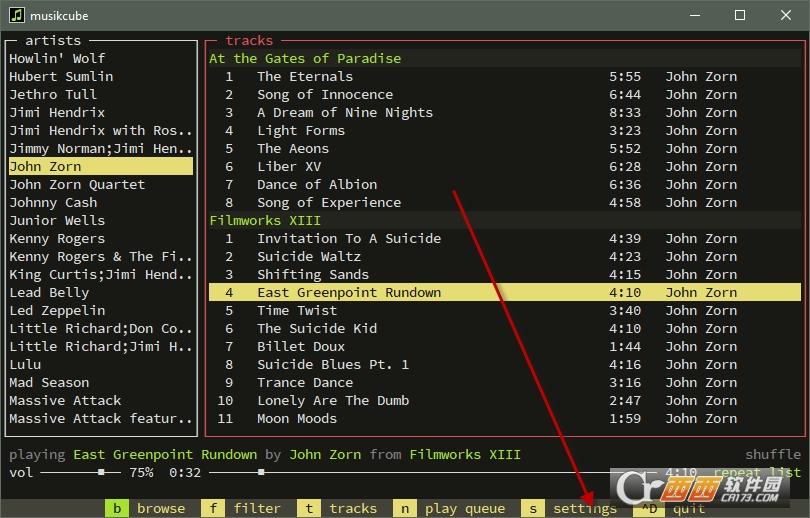Screen dimensions: 810x518
Task: Click album header Filmworks XIII
Action: pyautogui.click(x=505, y=221)
